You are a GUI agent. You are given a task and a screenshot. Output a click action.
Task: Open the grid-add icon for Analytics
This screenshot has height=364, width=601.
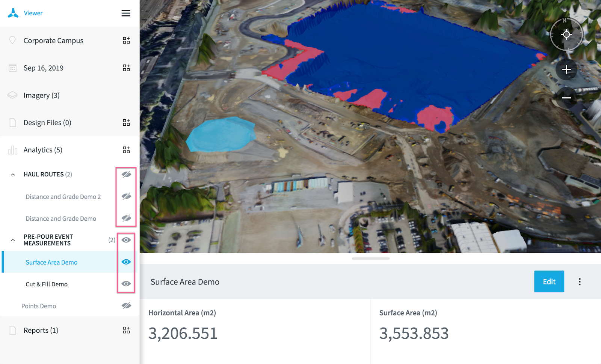126,150
